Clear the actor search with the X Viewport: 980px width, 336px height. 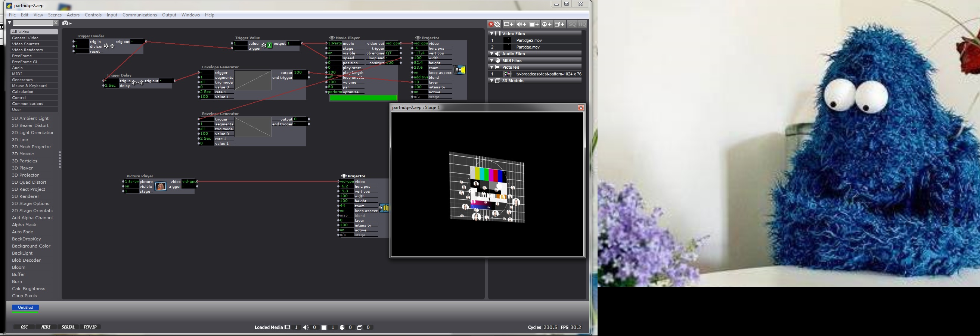tap(56, 23)
